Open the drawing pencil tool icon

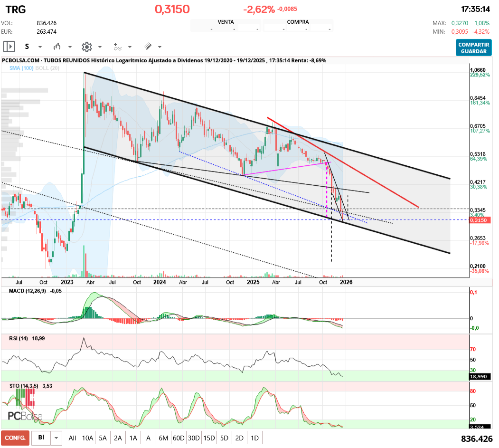click(149, 47)
